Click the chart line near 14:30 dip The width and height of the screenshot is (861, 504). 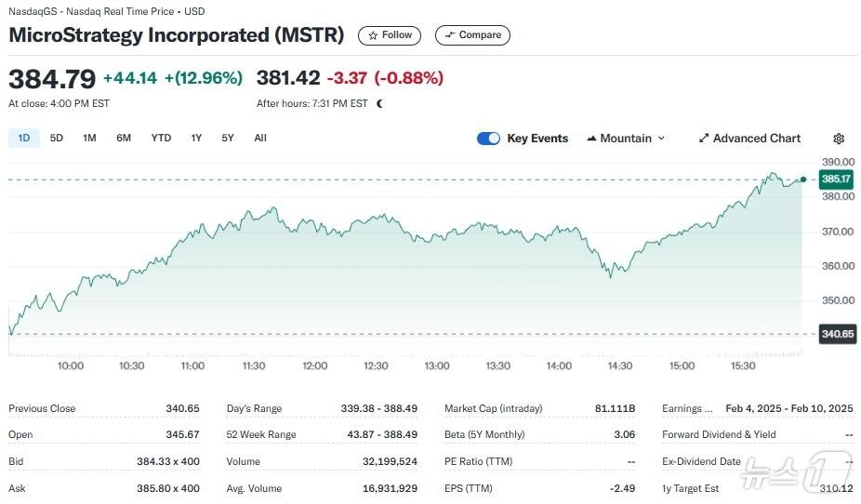[x=611, y=275]
